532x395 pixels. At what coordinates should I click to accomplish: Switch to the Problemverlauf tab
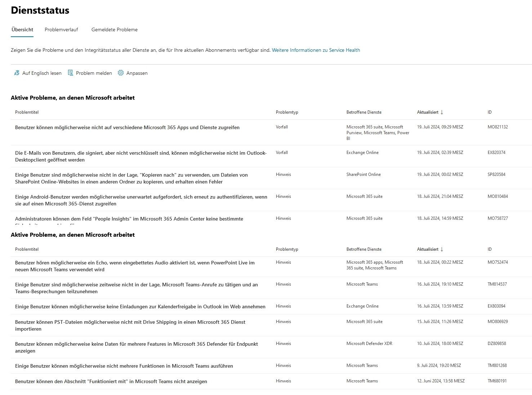point(61,29)
